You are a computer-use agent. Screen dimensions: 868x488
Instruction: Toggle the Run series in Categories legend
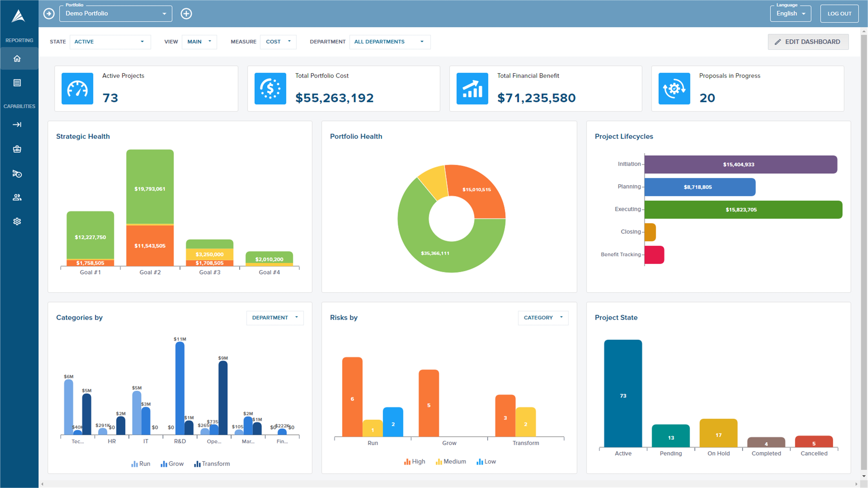click(140, 463)
